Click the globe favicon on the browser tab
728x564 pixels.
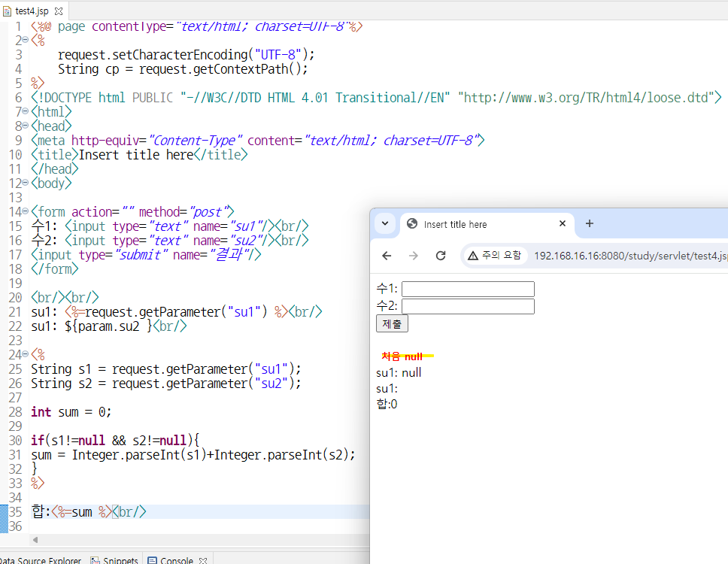[412, 224]
